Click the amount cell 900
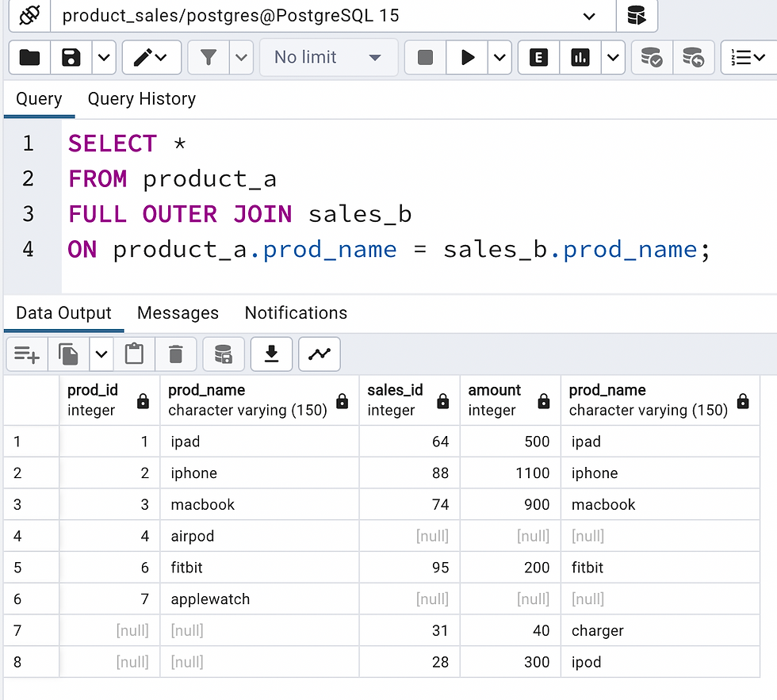The width and height of the screenshot is (777, 700). 511,504
